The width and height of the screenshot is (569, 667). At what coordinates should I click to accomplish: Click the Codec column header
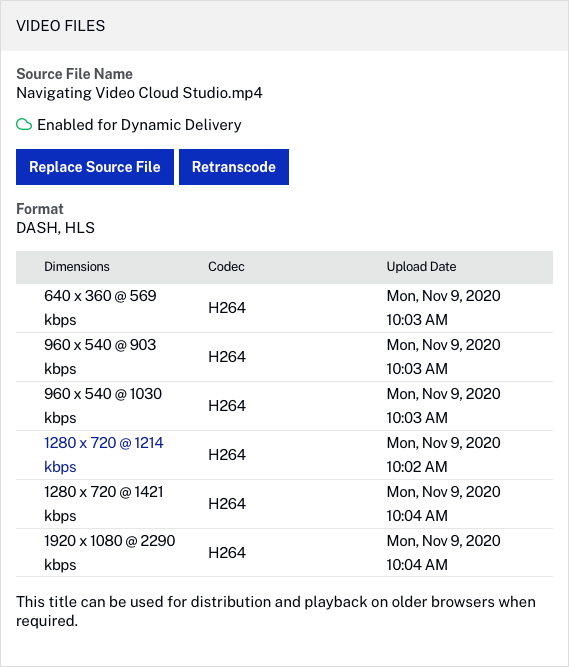pos(226,267)
